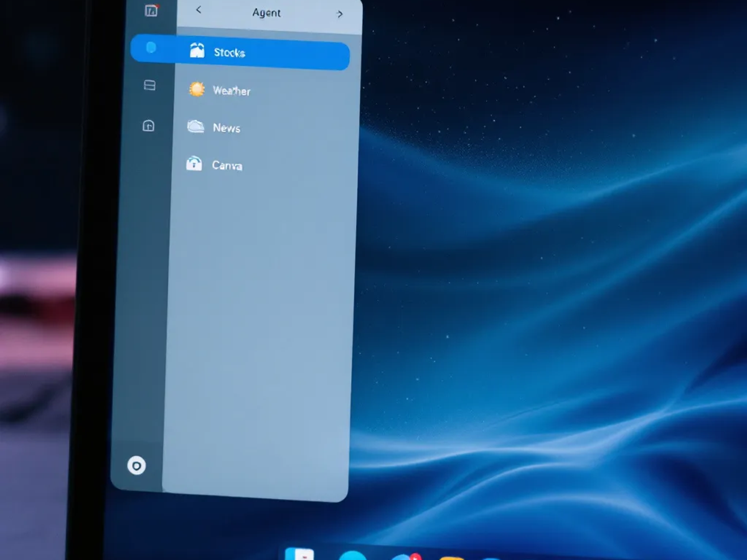747x560 pixels.
Task: Click the round ring icon at sidebar bottom
Action: (x=136, y=465)
